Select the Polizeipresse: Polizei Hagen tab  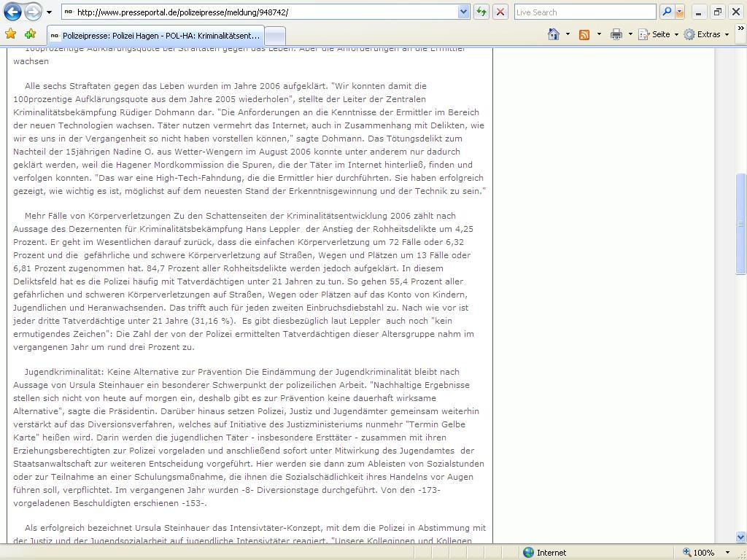coord(156,36)
